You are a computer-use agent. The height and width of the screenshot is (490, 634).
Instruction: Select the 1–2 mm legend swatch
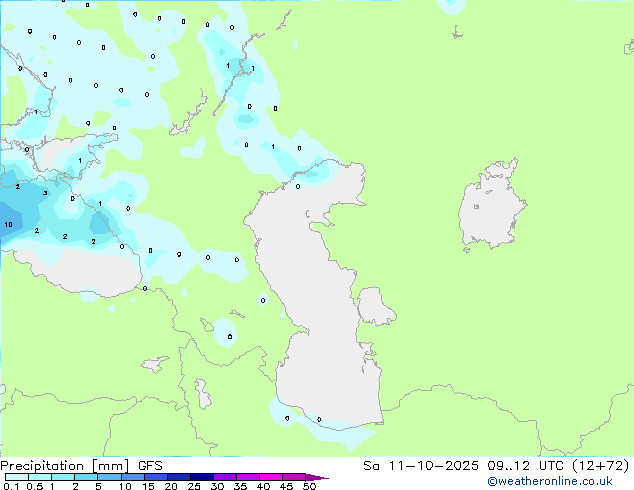(63, 477)
